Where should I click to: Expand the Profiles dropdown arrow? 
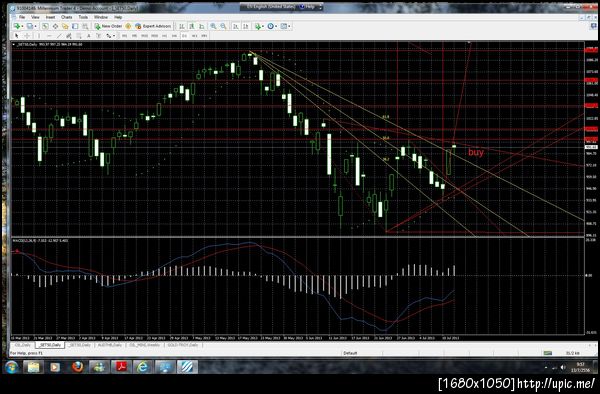[35, 26]
